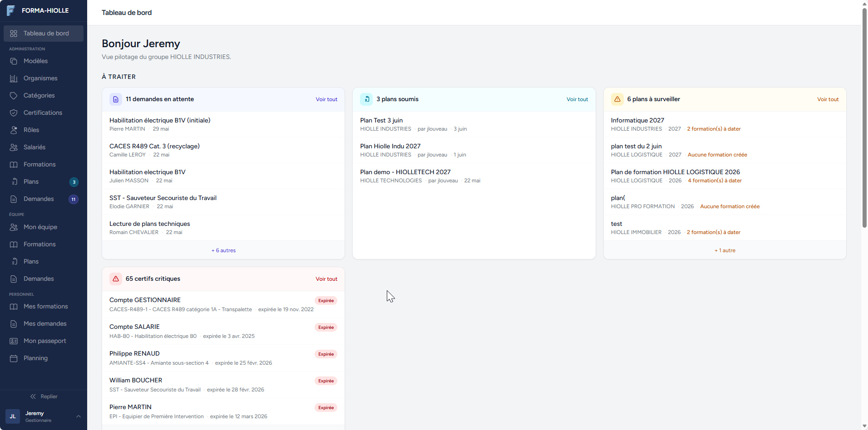
Task: Open Compte SALARIE critical certificate
Action: (x=223, y=331)
